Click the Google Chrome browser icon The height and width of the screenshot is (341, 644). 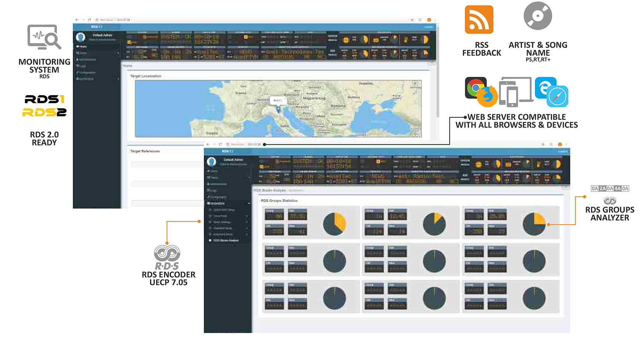pyautogui.click(x=475, y=87)
